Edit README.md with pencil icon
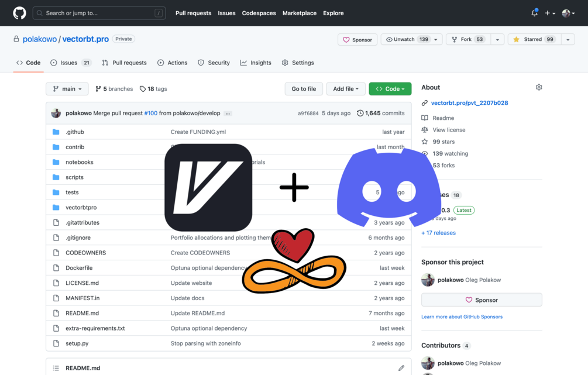Image resolution: width=588 pixels, height=375 pixels. pos(401,368)
